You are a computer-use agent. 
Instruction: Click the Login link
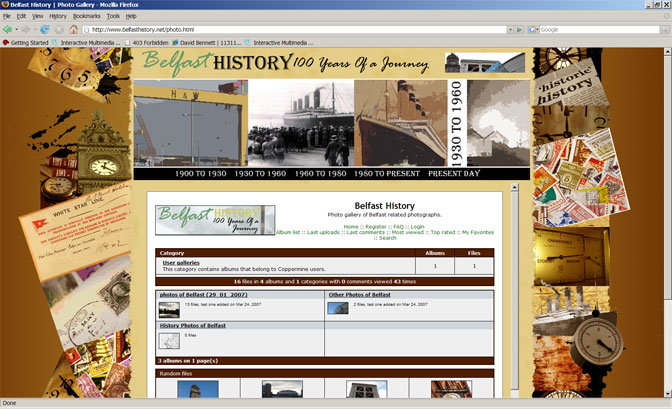pyautogui.click(x=417, y=226)
